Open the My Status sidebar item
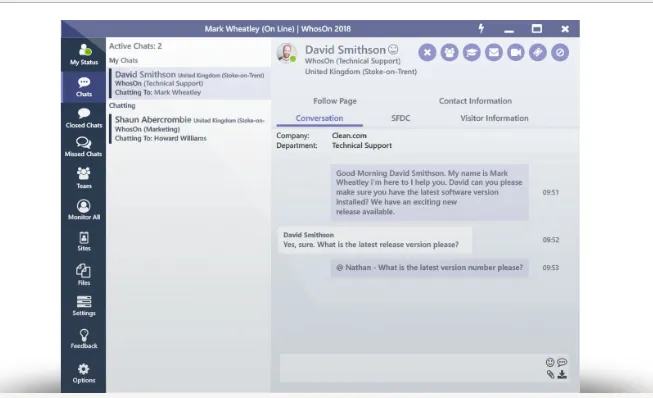The height and width of the screenshot is (398, 653). click(x=84, y=55)
